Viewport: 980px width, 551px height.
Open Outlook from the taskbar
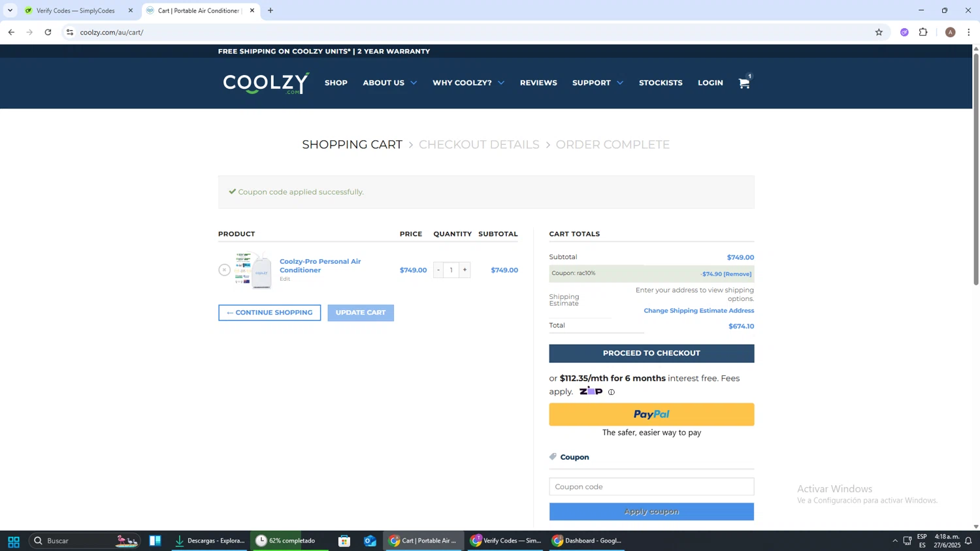(x=370, y=541)
